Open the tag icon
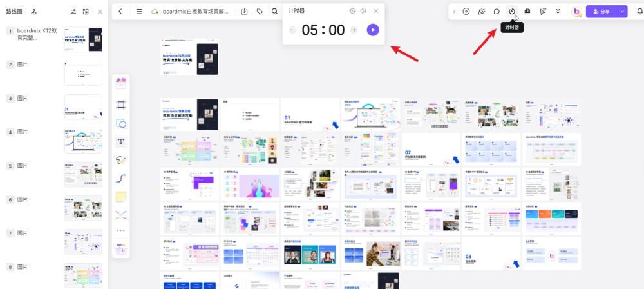This screenshot has width=644, height=289. [260, 12]
